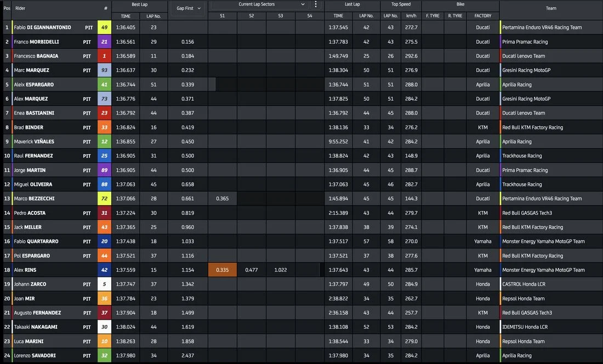Click the 73 number badge for Alex Marquez
603x364 pixels.
(104, 99)
